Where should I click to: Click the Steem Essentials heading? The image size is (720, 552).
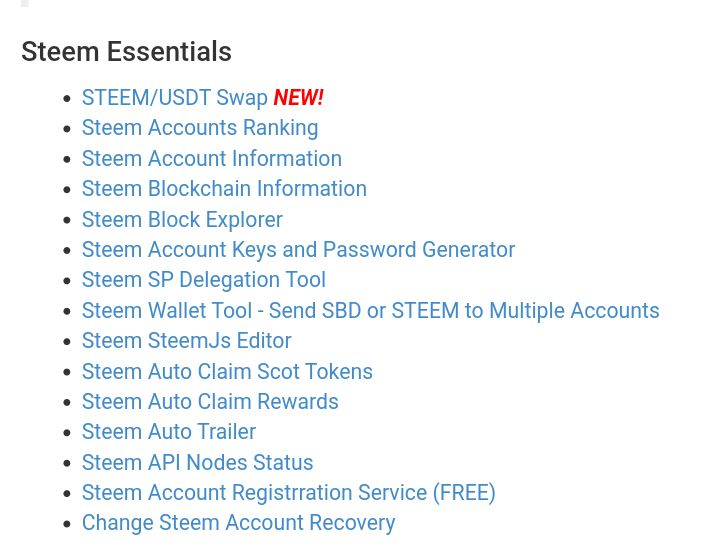click(x=126, y=51)
